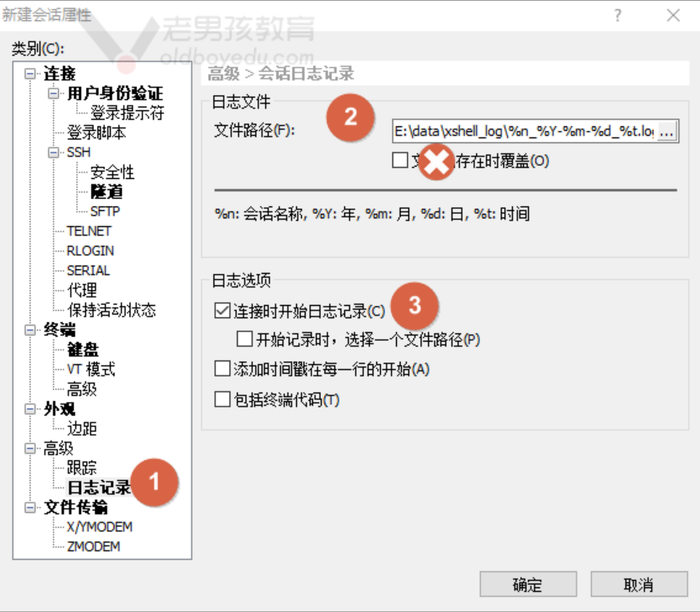The height and width of the screenshot is (612, 700).
Task: Collapse the 连接 tree node
Action: click(x=30, y=74)
